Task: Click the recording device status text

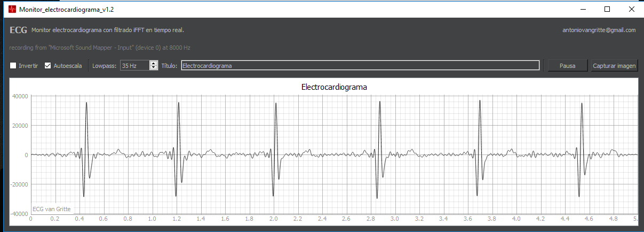Action: click(x=100, y=48)
